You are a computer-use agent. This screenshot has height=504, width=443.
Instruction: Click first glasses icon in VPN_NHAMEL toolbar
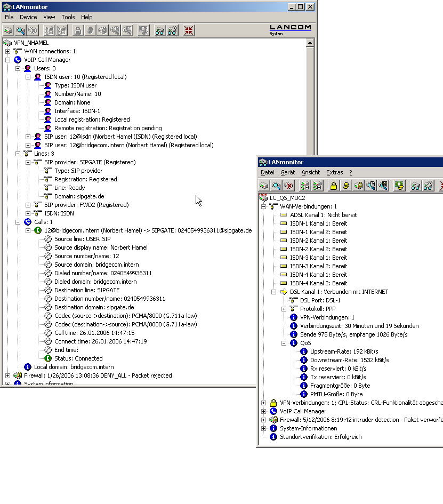point(160,30)
